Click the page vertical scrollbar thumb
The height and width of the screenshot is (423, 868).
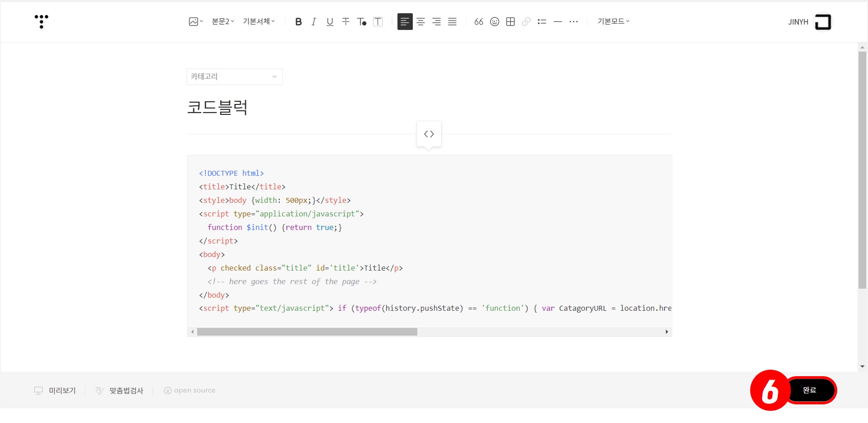[x=862, y=170]
